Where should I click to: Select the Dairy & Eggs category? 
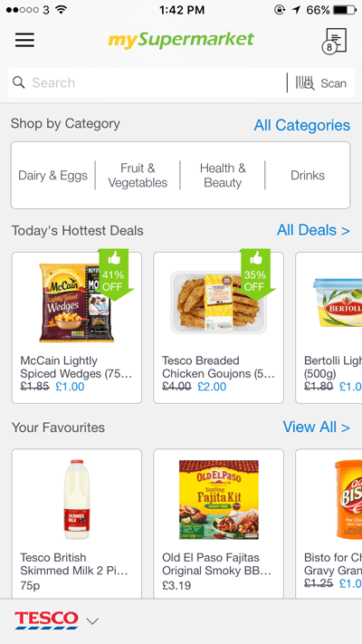pyautogui.click(x=53, y=176)
